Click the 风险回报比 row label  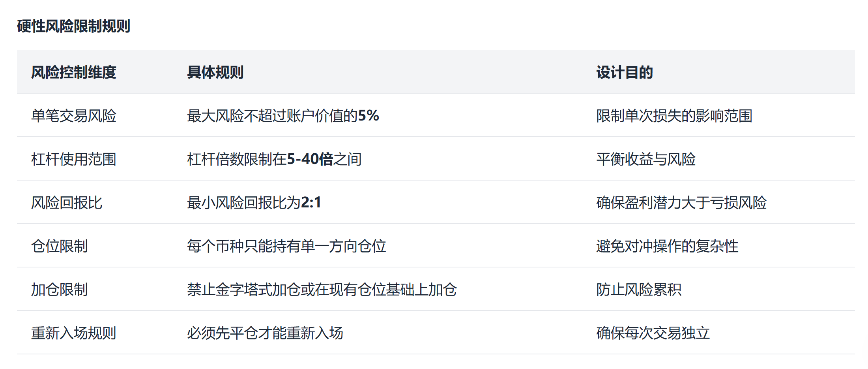(x=66, y=203)
